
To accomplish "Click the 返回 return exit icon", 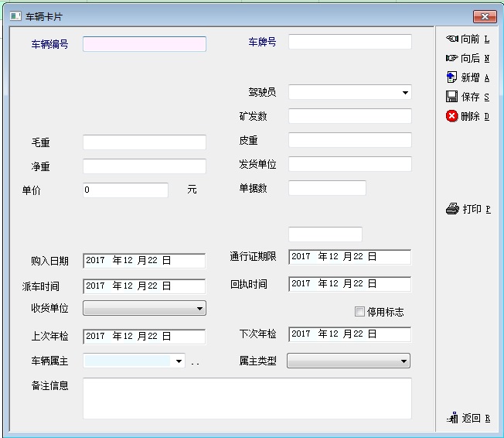I will [453, 418].
